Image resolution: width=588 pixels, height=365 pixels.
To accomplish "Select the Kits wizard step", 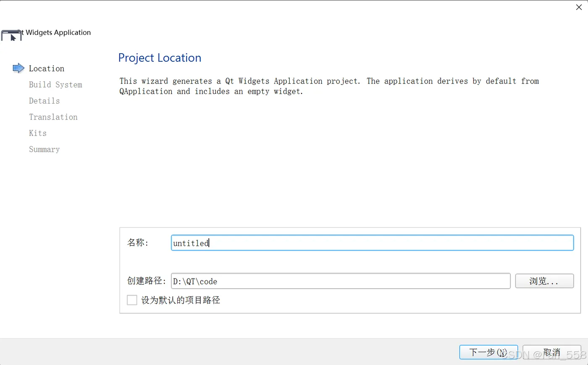I will (x=38, y=133).
